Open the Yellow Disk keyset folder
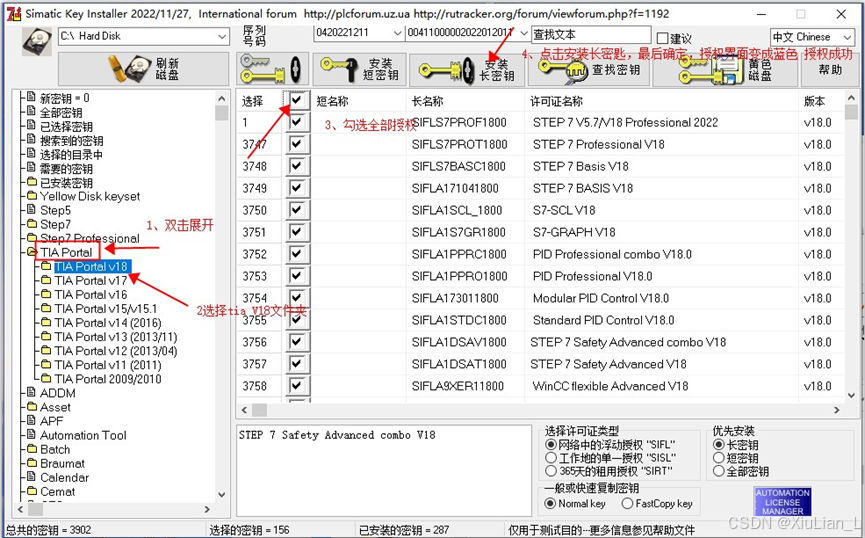Screen dimensions: 865x538 [89, 196]
